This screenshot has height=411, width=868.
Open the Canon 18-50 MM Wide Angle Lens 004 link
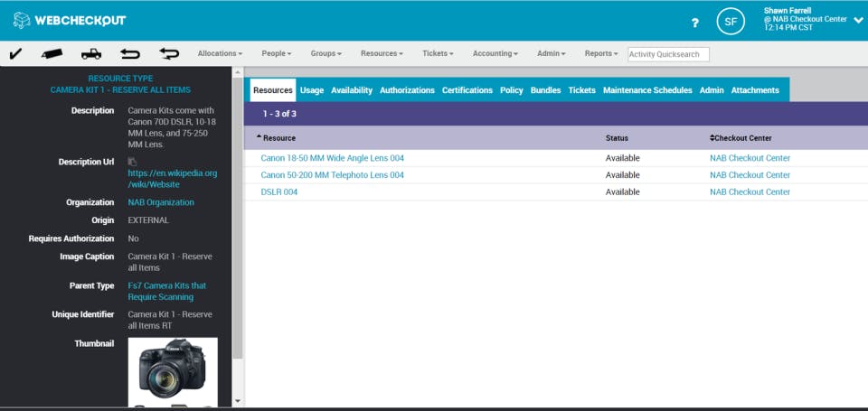332,158
